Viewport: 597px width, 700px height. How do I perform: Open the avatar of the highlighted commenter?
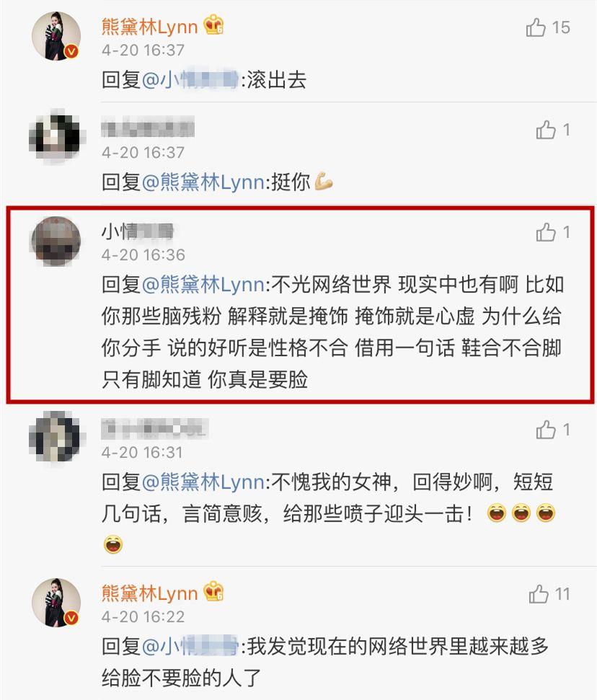[56, 241]
